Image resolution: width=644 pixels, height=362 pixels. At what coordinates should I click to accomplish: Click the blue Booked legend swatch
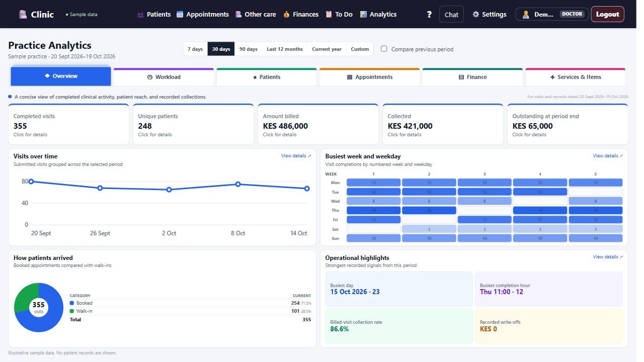point(72,303)
